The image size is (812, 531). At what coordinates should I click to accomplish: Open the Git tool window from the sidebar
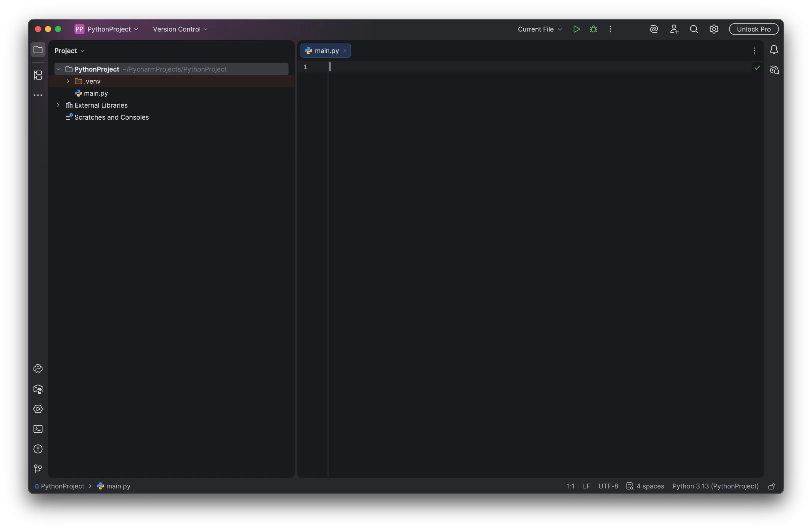[x=38, y=468]
